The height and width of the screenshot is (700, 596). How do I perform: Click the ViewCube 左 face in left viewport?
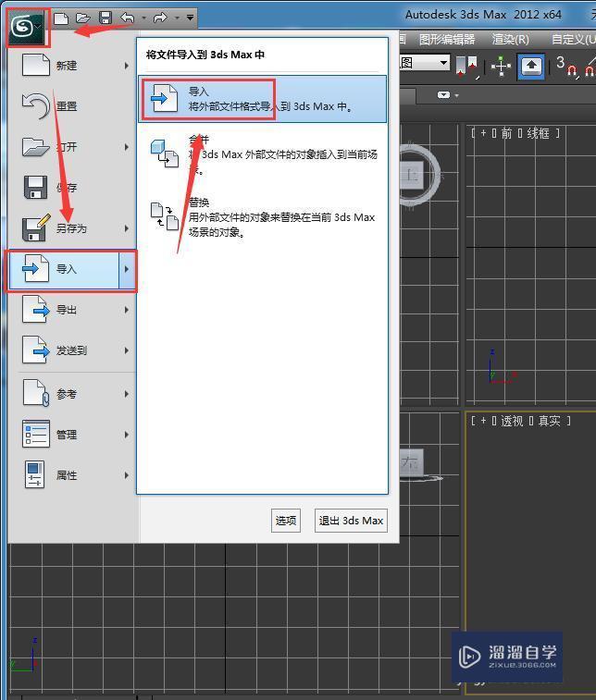pyautogui.click(x=410, y=461)
